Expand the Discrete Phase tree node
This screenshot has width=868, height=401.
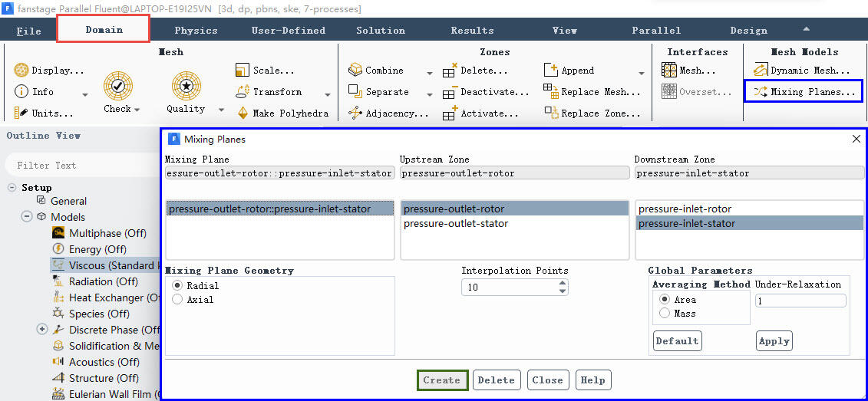click(x=42, y=330)
